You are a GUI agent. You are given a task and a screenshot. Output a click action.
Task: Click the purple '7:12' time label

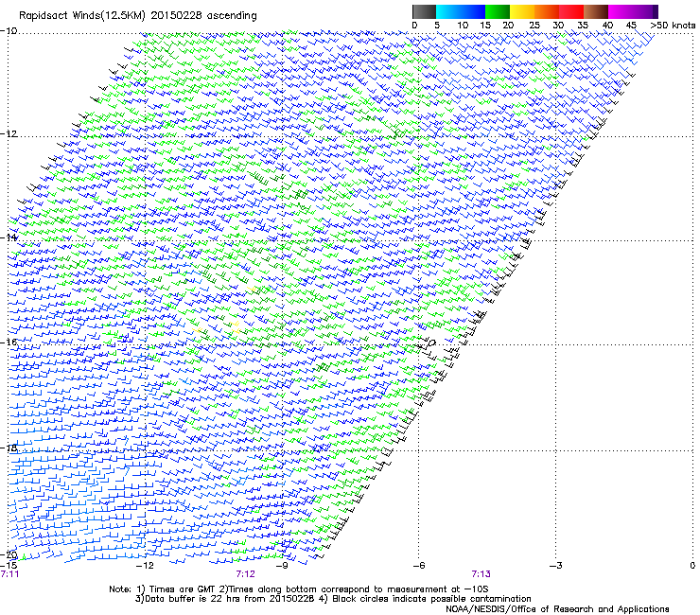(246, 574)
